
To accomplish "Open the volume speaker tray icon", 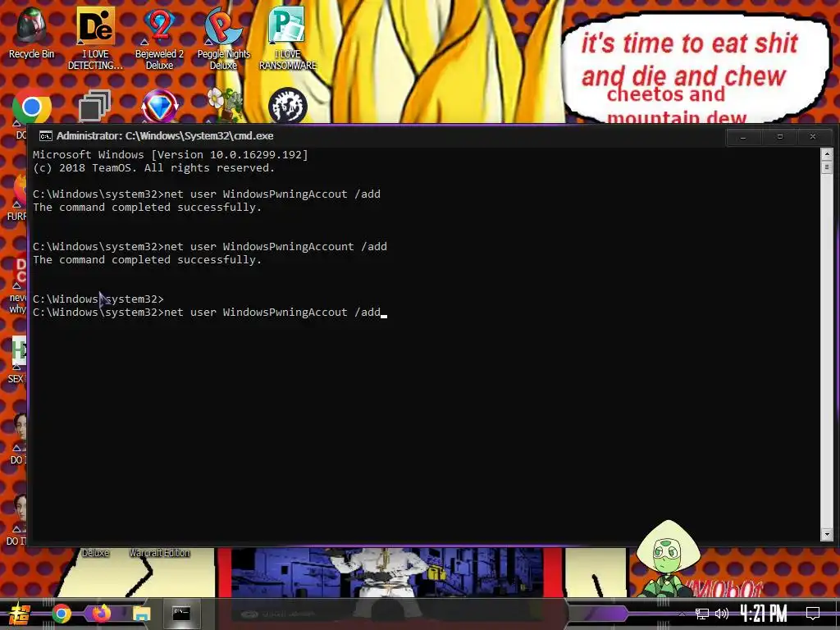I will coord(722,614).
